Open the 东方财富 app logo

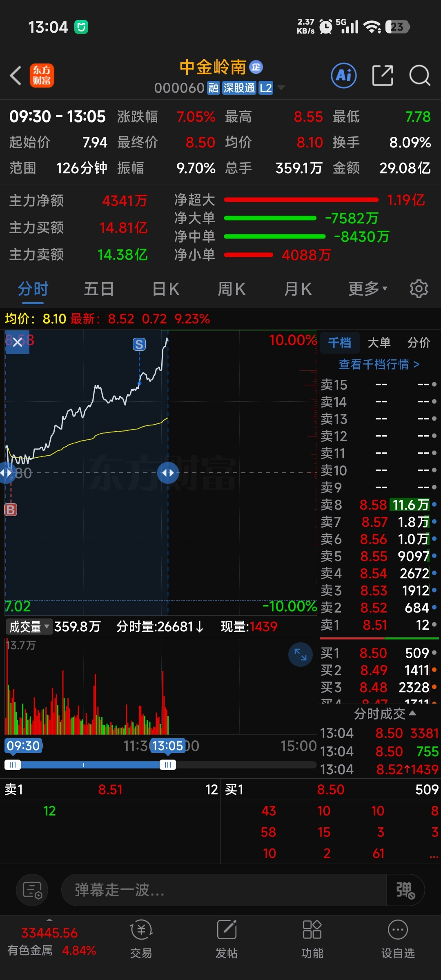(x=42, y=76)
